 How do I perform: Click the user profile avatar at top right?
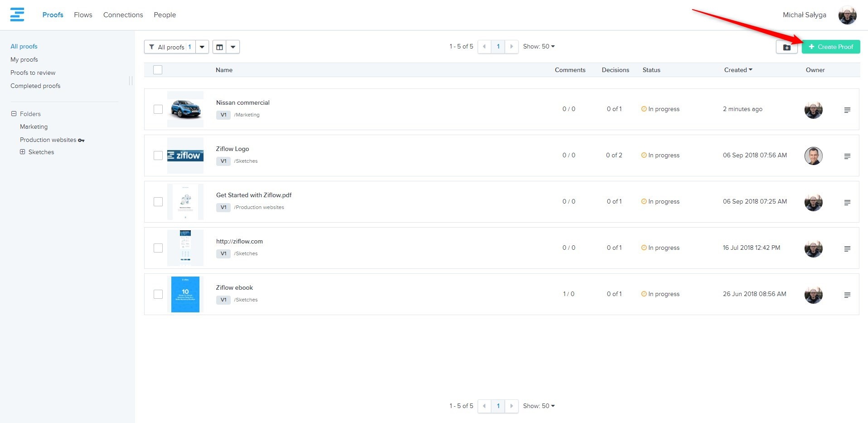[847, 15]
